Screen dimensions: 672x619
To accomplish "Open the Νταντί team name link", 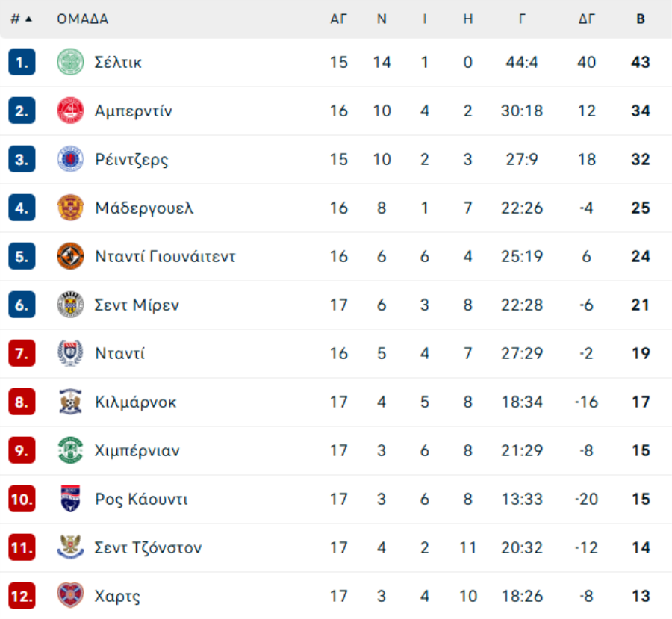I will tap(119, 354).
